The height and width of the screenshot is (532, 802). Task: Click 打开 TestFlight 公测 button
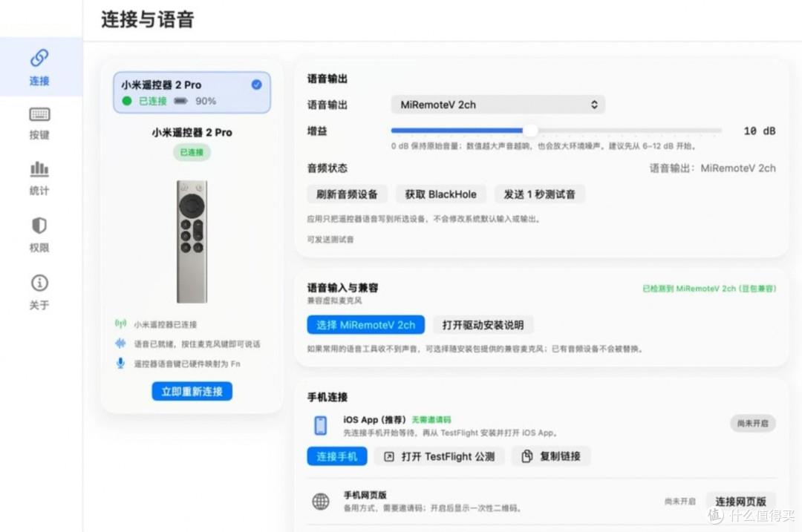440,456
